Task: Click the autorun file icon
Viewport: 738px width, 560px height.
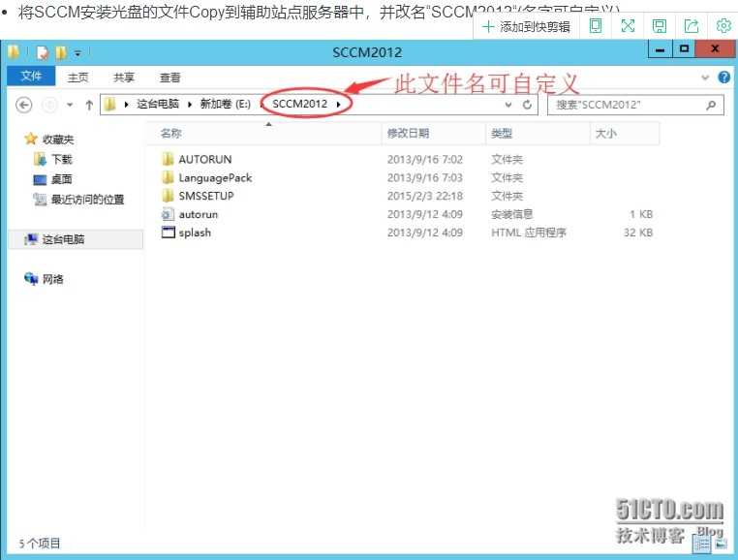Action: 168,214
